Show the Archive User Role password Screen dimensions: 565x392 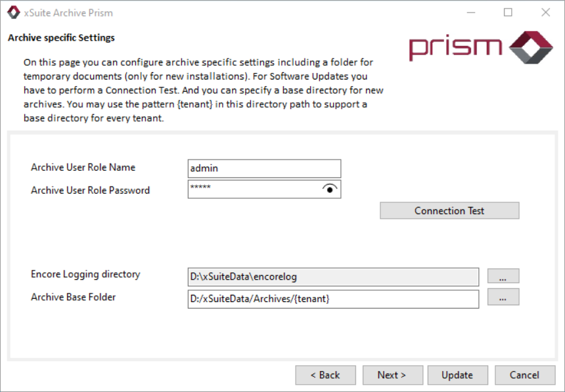coord(330,189)
